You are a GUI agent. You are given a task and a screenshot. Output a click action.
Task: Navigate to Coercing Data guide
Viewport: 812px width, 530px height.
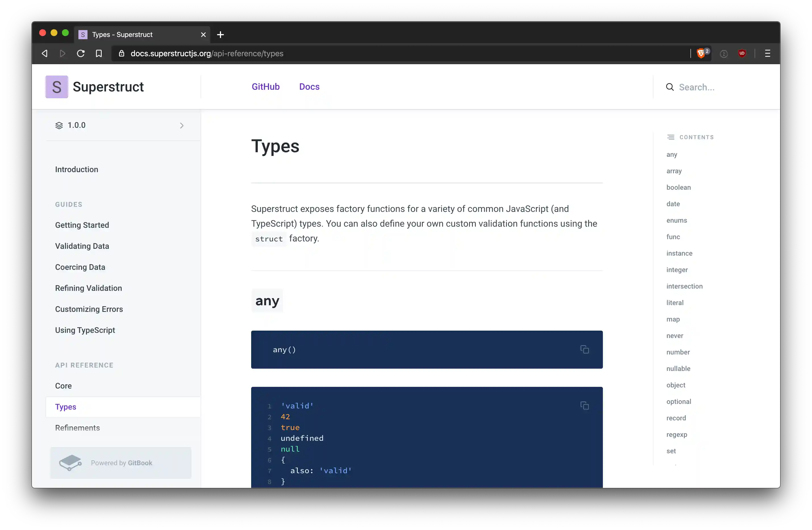point(80,267)
